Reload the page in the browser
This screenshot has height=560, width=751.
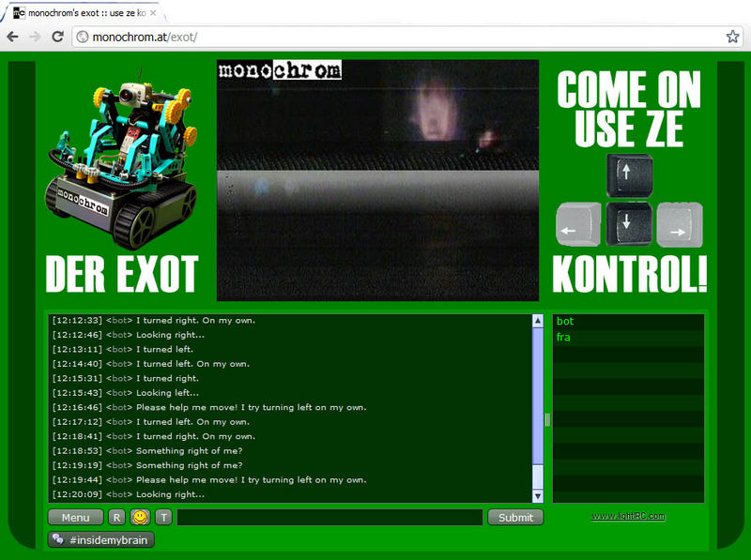click(57, 37)
